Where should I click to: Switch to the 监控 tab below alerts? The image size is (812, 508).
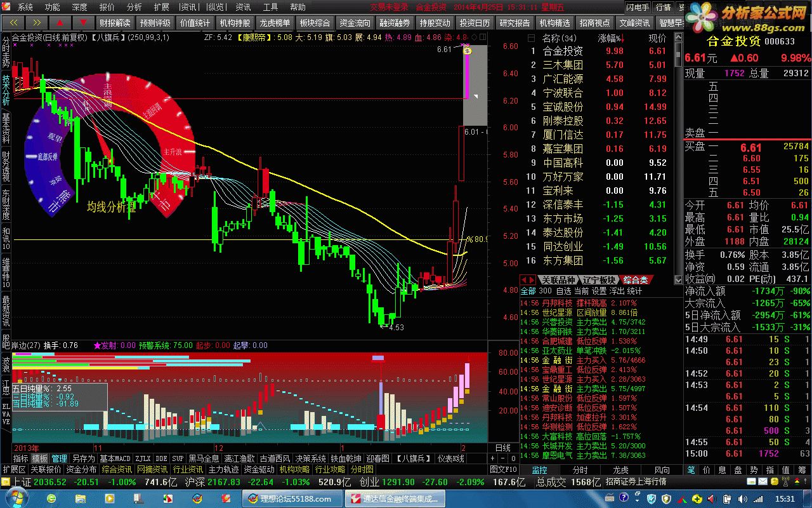[x=540, y=470]
